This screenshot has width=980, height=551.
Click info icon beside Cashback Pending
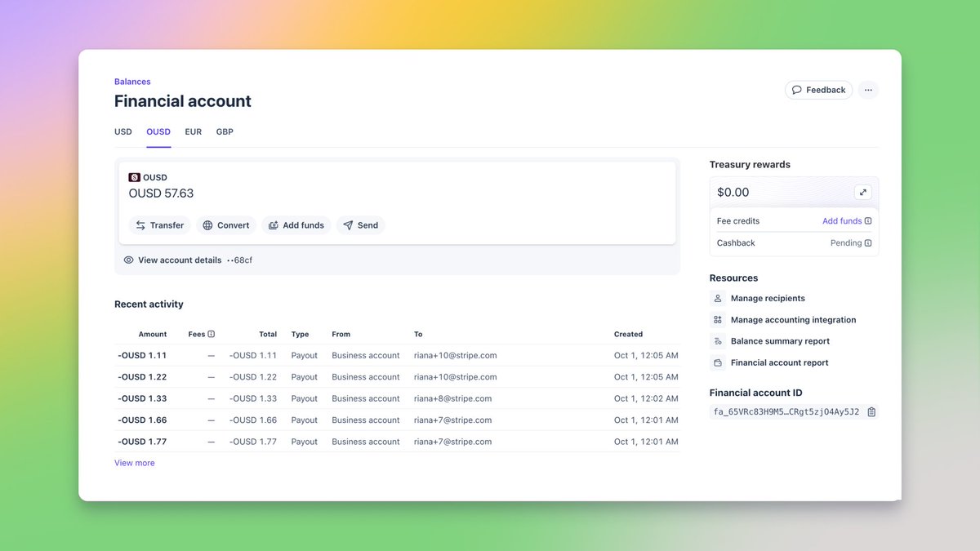pyautogui.click(x=868, y=243)
